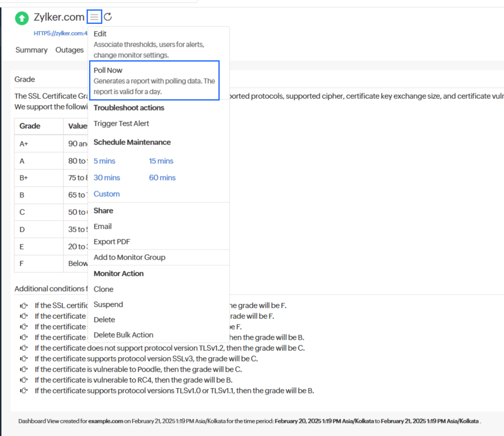Pick the 30 mins maintenance option

click(107, 178)
